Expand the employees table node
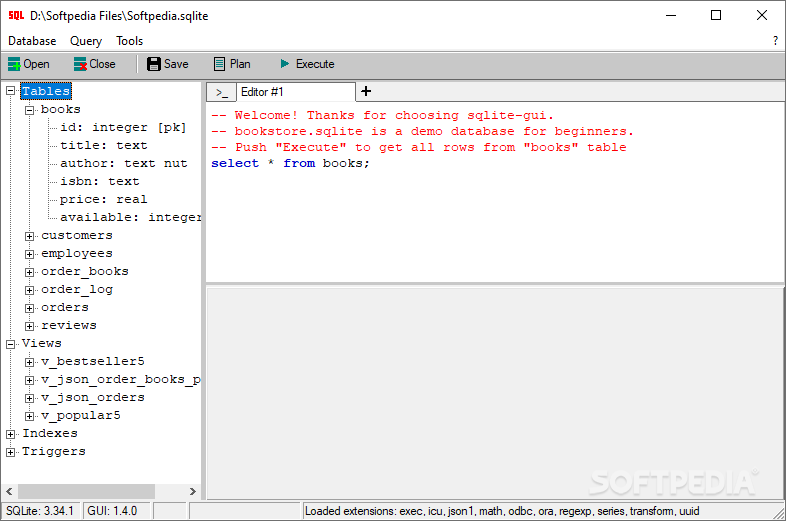This screenshot has height=521, width=786. click(30, 254)
